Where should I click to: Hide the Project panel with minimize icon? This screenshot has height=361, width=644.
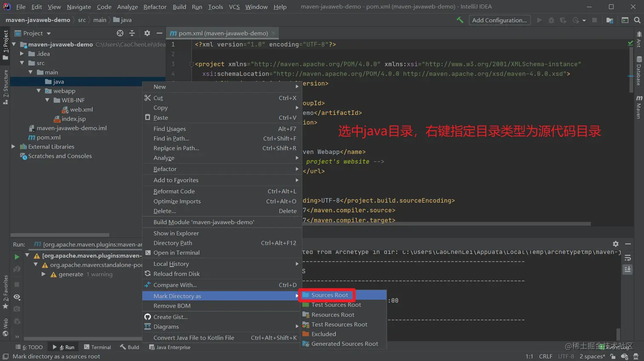tap(159, 33)
